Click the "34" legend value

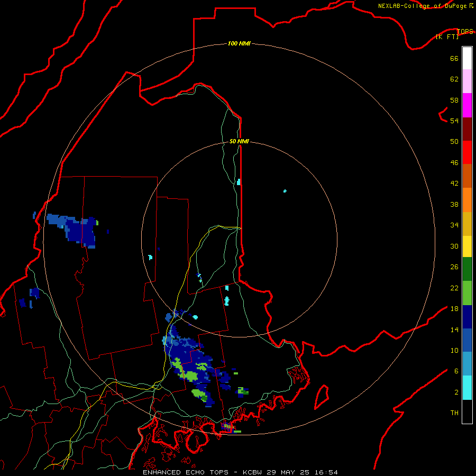coord(454,225)
